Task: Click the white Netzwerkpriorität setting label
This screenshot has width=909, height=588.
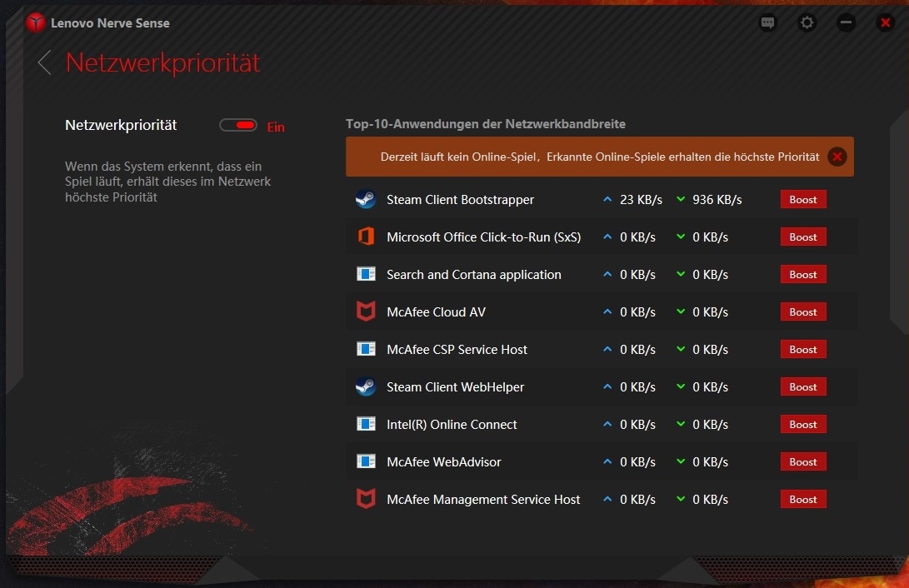Action: pos(121,125)
